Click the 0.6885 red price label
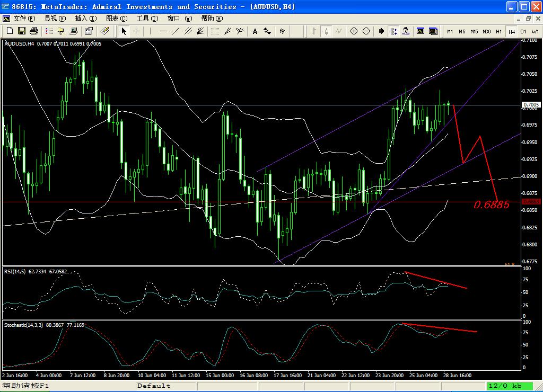The width and height of the screenshot is (543, 392). [492, 204]
